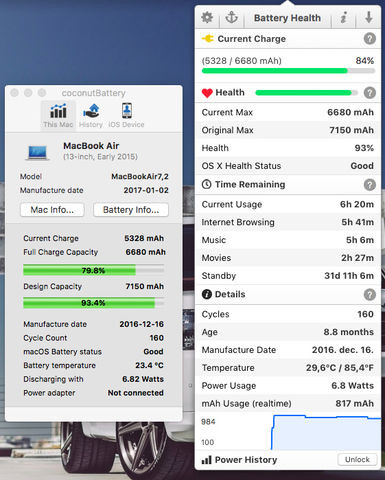Click the coconutBattery window title
The width and height of the screenshot is (385, 480).
click(93, 93)
